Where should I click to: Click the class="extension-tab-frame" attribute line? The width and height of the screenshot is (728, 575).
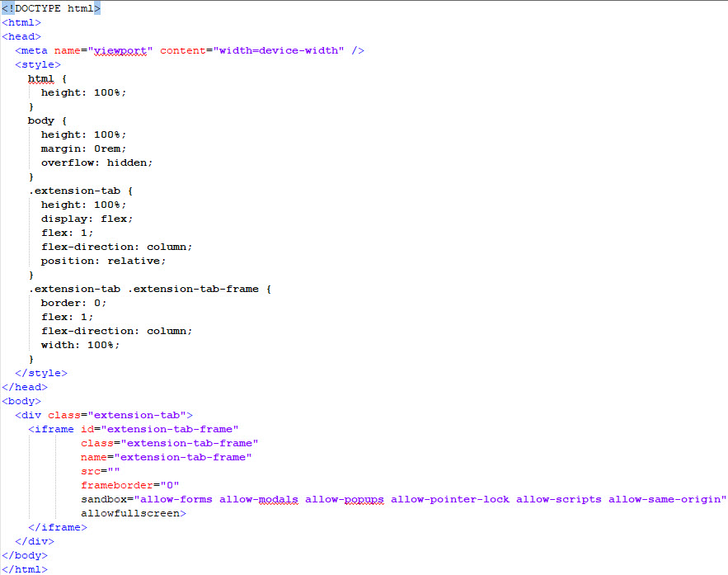click(170, 443)
